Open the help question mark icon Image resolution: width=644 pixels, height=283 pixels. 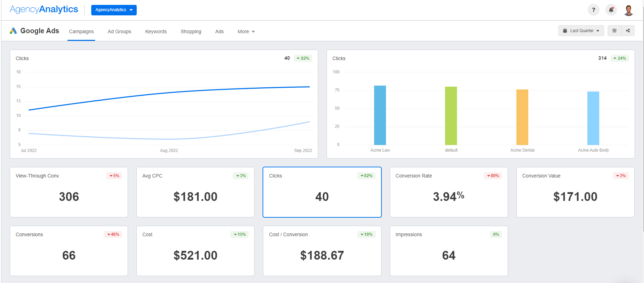click(x=593, y=10)
